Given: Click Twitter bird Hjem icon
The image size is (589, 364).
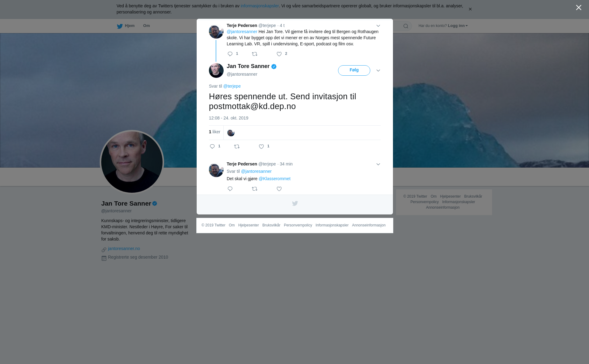Looking at the screenshot, I should point(120,26).
